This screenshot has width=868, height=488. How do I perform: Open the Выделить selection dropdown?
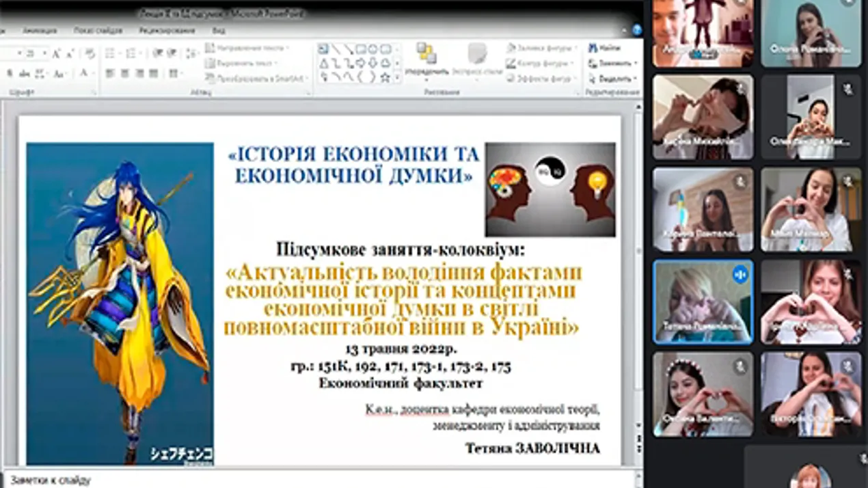(612, 79)
